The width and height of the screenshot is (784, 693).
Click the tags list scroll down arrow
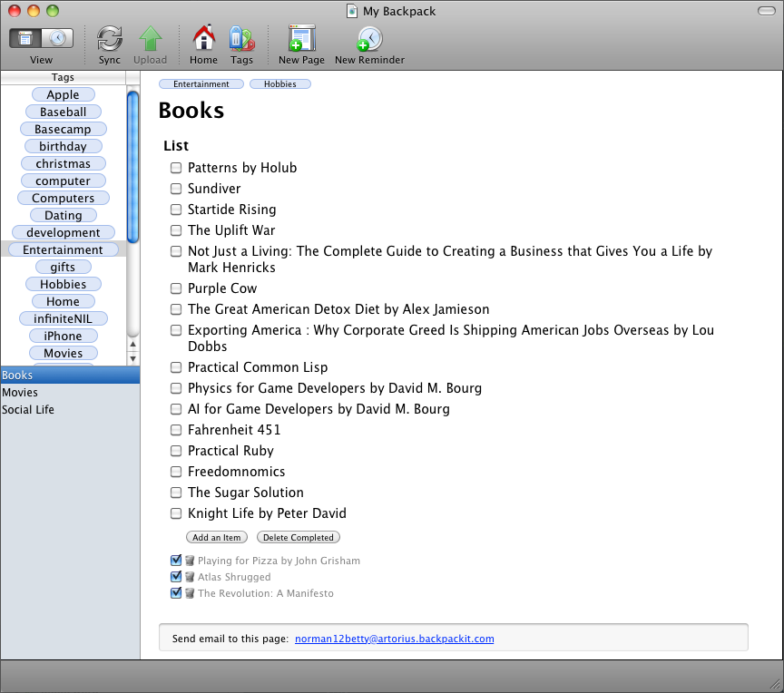click(133, 358)
